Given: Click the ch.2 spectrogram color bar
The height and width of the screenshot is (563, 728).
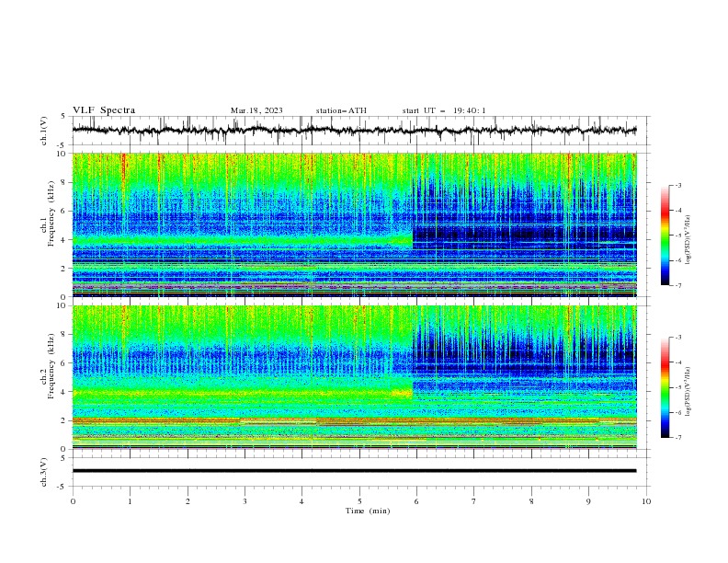Looking at the screenshot, I should pos(665,387).
